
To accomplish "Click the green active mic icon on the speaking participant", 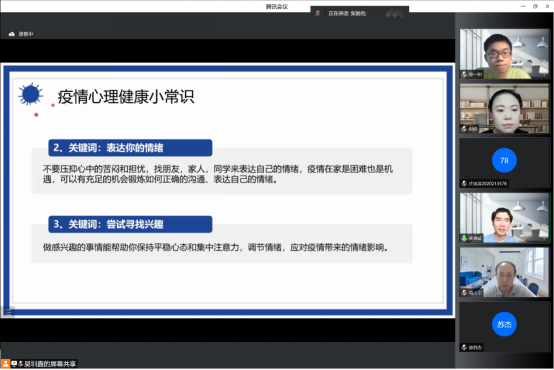I will 464,238.
